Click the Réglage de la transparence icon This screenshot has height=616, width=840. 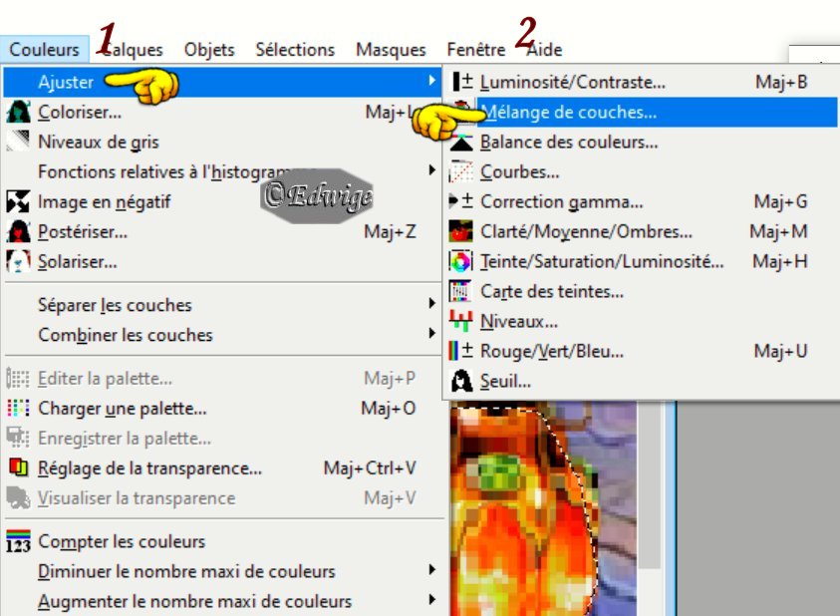(18, 468)
